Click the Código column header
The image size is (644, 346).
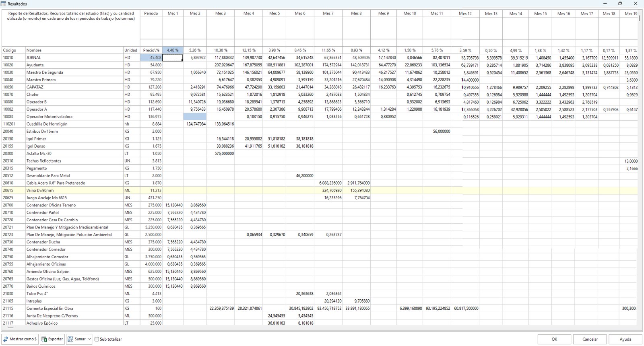(x=13, y=50)
